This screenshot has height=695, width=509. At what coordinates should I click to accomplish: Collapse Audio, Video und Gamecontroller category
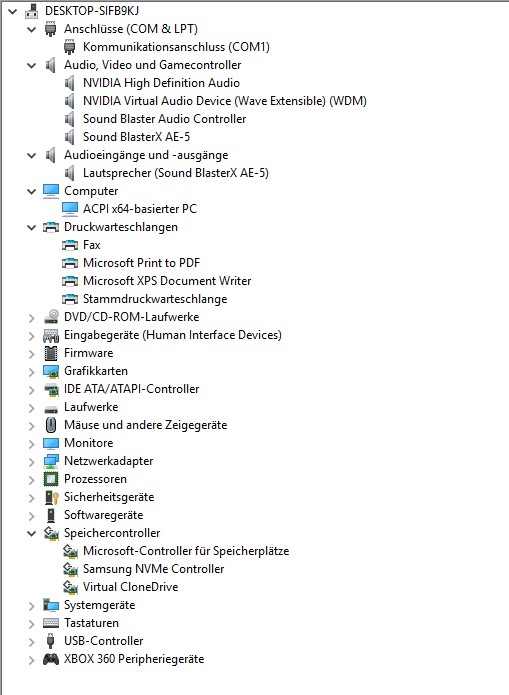[x=31, y=66]
